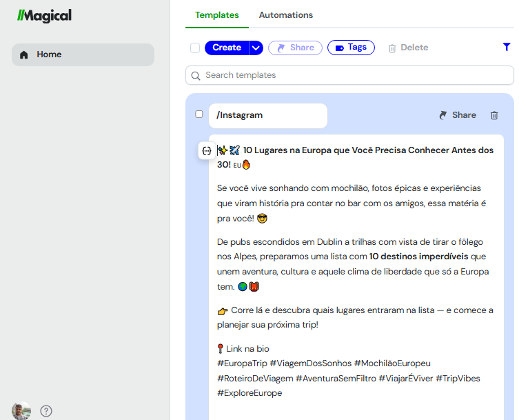Delete the /Instagram template via trash icon
Screen dimensions: 519x420
coord(494,115)
